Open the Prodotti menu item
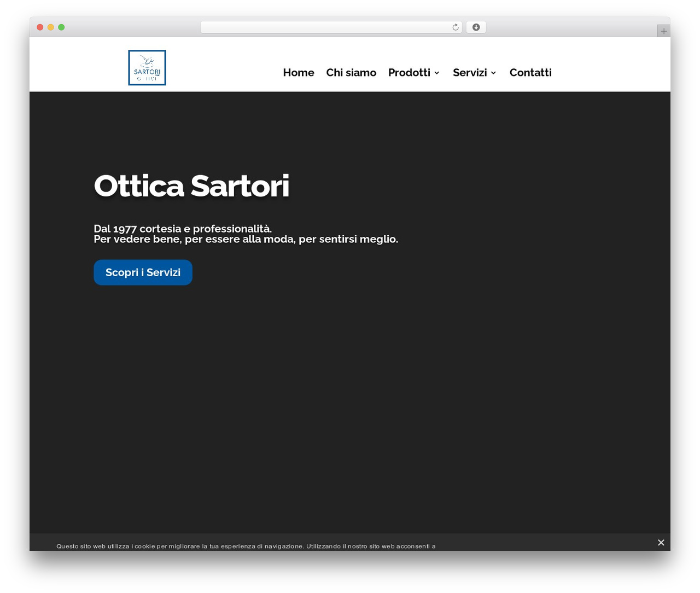Screen dimensions: 700x593 [x=409, y=72]
